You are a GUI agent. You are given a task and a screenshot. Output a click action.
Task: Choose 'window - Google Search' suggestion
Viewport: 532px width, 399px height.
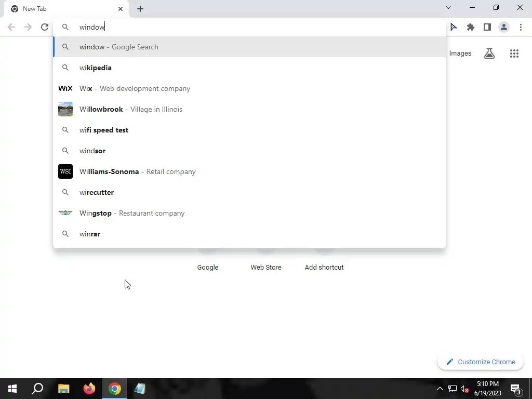(249, 47)
